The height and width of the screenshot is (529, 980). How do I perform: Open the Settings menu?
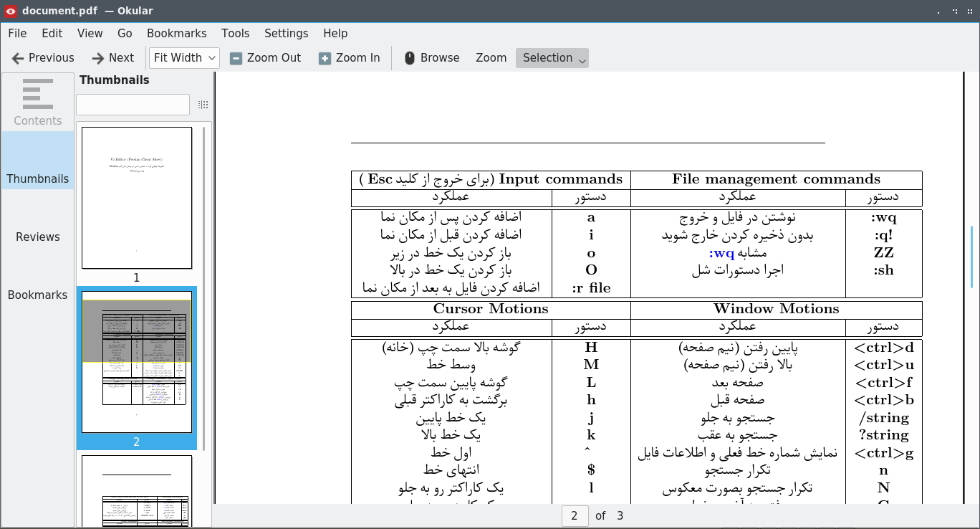pyautogui.click(x=286, y=33)
